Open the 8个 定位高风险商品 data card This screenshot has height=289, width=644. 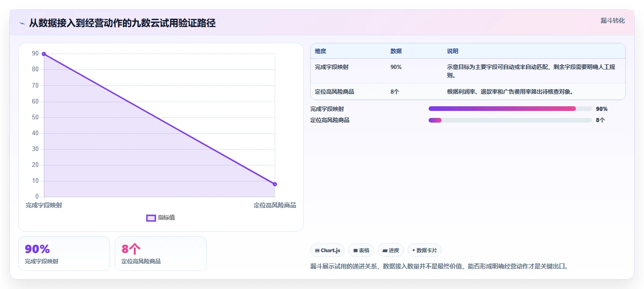(161, 254)
